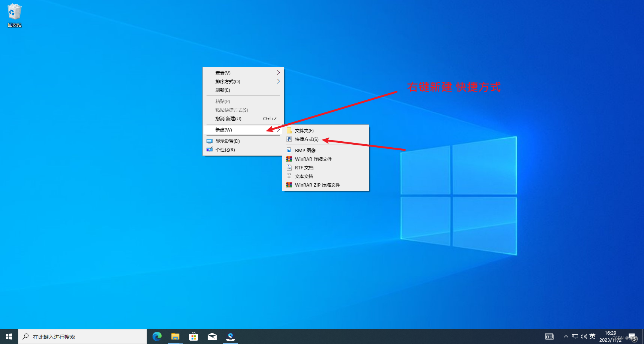Switch input language via 英 indicator
644x344 pixels.
tap(592, 337)
